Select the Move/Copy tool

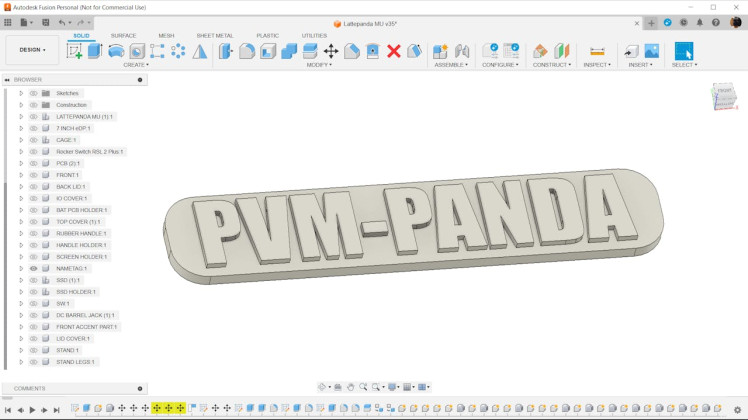click(331, 51)
